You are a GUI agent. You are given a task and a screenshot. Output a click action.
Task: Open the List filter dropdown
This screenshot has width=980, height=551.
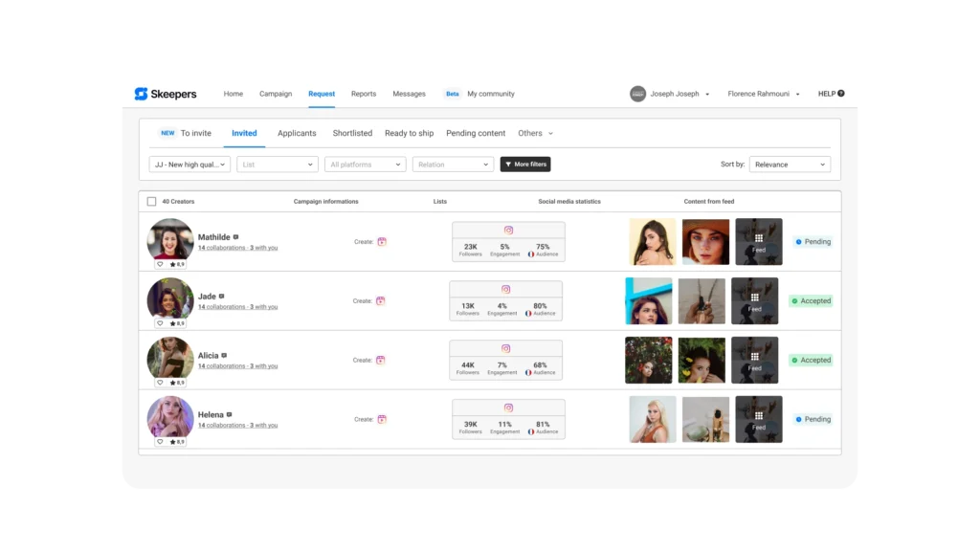[278, 165]
